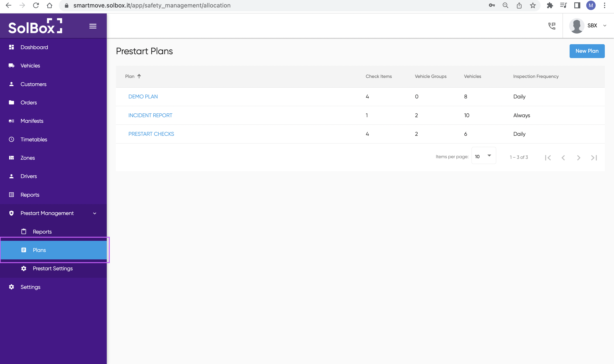Image resolution: width=614 pixels, height=364 pixels.
Task: Create a New Plan
Action: [x=587, y=51]
